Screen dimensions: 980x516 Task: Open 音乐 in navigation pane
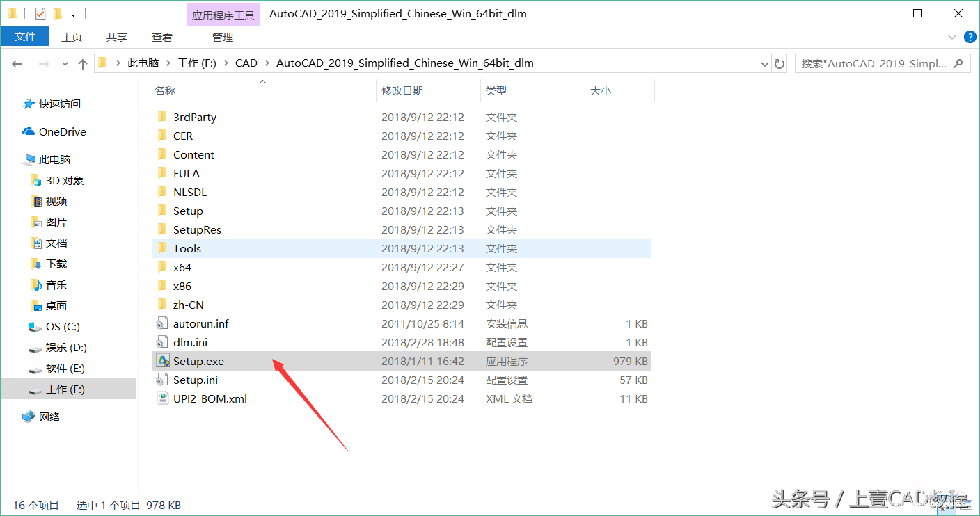pos(49,284)
